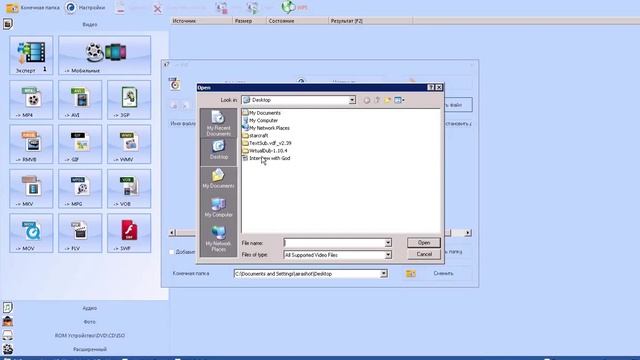Screen dimensions: 640x360
Task: Click the green globe toolbar icon
Action: [x=288, y=7]
